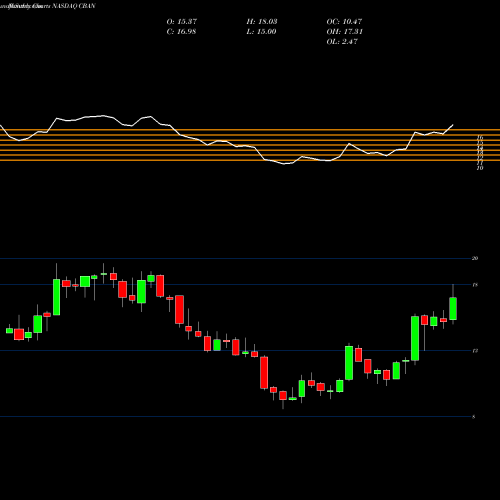Click the end point of the white indicator line
This screenshot has width=500, height=500.
(x=453, y=125)
